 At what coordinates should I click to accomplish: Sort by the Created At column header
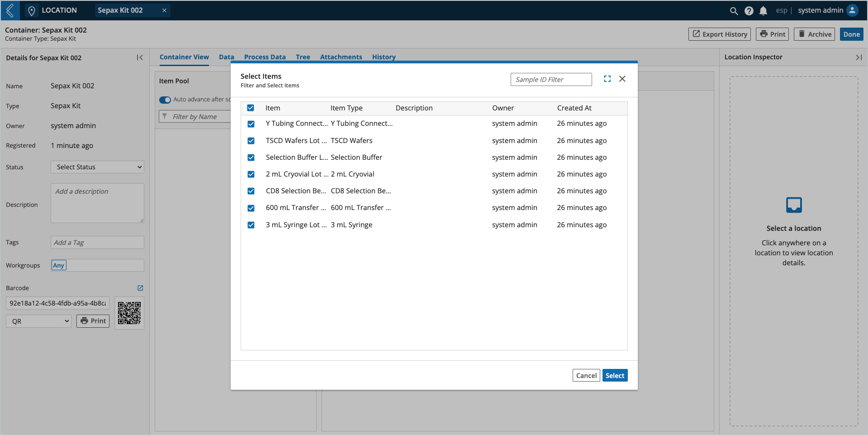pyautogui.click(x=574, y=108)
